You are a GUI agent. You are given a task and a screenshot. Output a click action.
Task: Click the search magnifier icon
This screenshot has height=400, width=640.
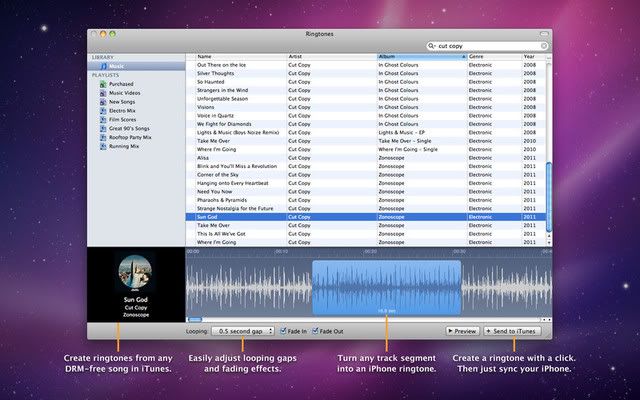tap(431, 46)
